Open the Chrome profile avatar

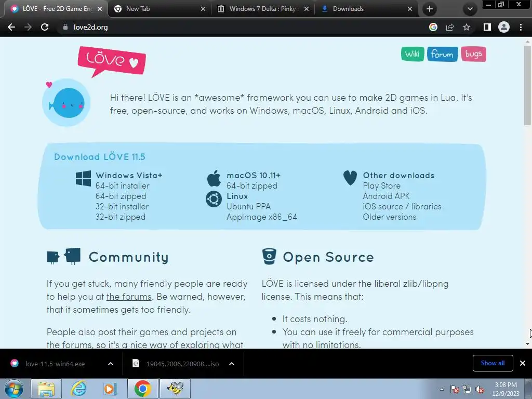pos(504,27)
